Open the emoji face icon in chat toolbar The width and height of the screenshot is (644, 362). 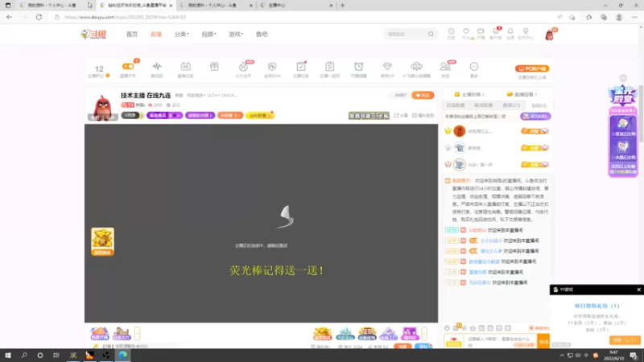[448, 328]
